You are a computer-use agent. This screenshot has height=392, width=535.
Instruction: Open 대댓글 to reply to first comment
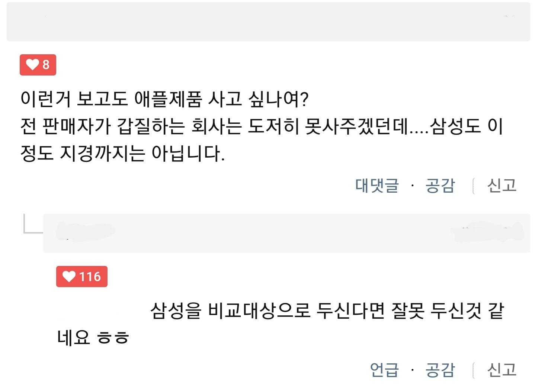tap(377, 185)
